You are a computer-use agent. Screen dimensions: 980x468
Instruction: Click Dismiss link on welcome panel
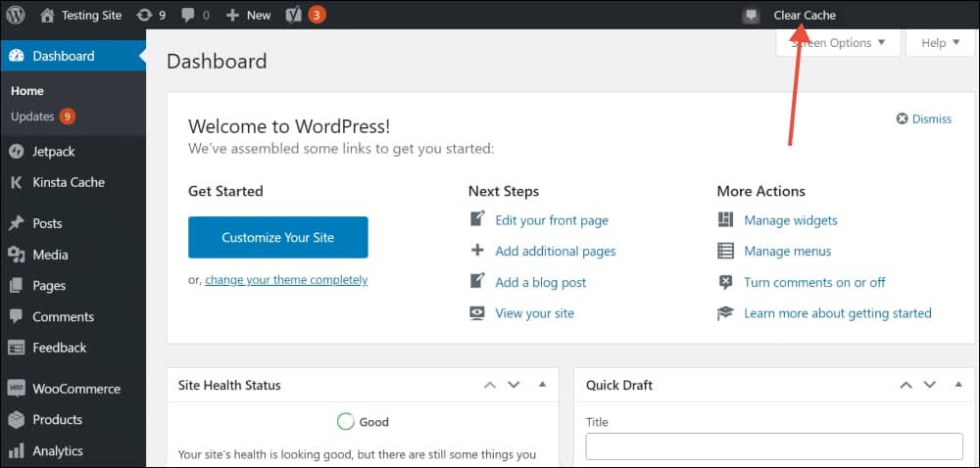(931, 119)
